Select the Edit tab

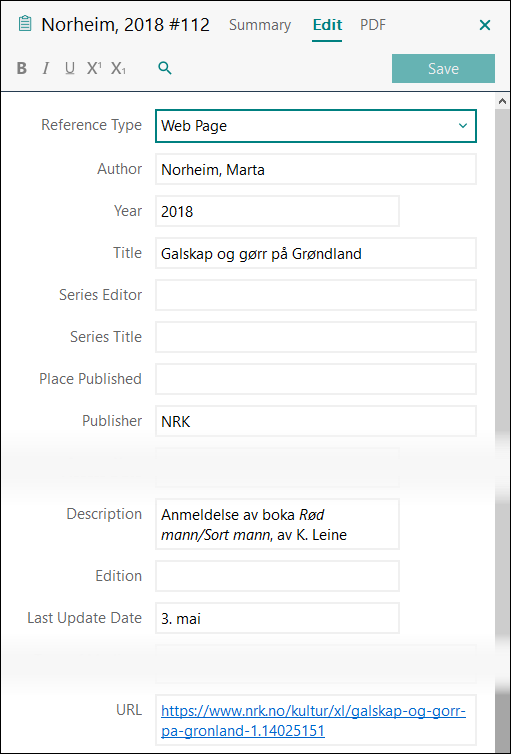coord(327,25)
